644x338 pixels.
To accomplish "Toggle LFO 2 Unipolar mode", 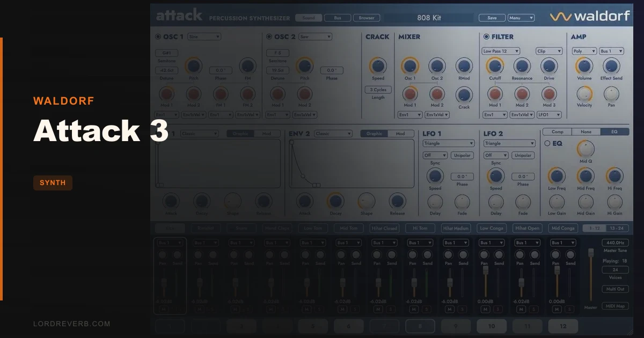I will tap(523, 156).
